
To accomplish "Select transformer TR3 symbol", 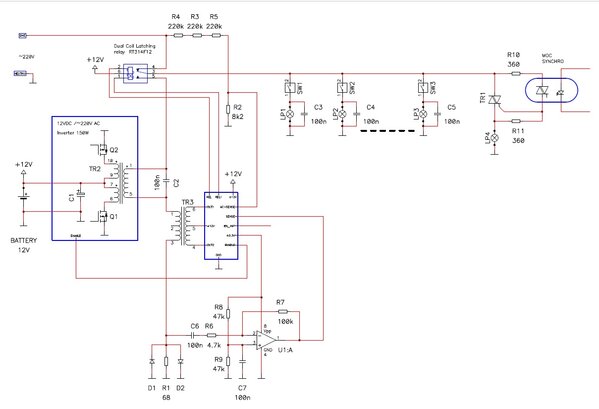I will pyautogui.click(x=186, y=227).
